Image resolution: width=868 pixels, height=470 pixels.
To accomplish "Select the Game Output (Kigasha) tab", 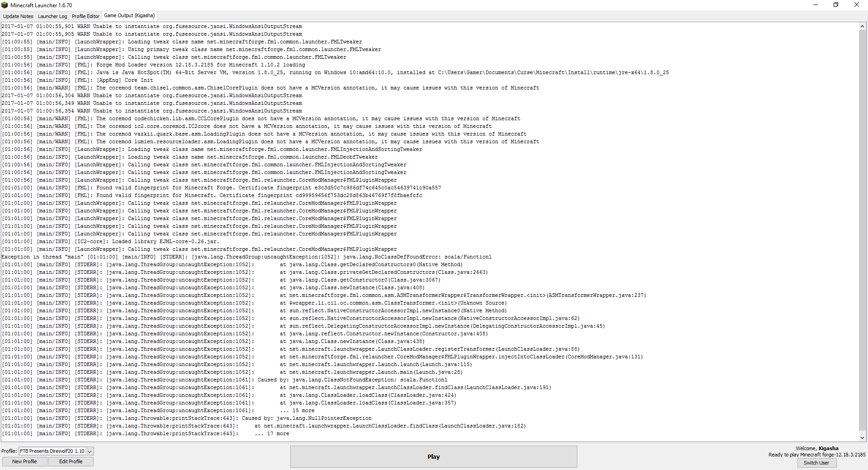I will [129, 16].
